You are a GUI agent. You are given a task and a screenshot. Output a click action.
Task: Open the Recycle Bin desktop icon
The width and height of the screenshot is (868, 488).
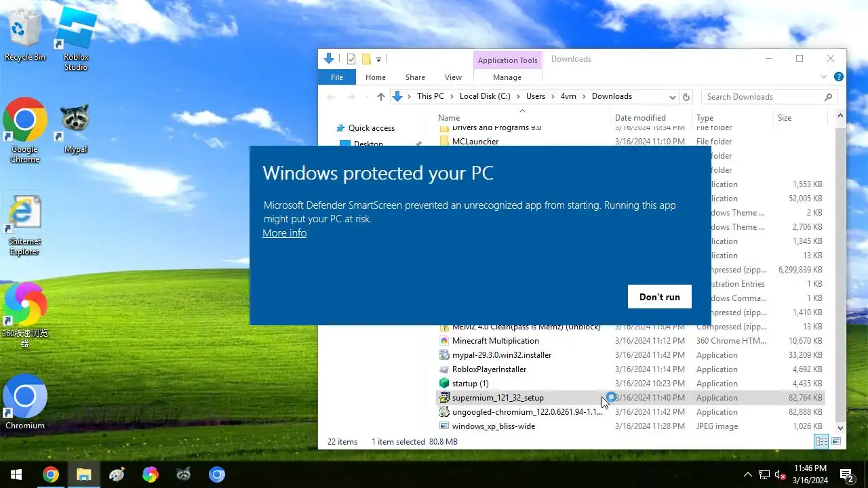coord(25,34)
